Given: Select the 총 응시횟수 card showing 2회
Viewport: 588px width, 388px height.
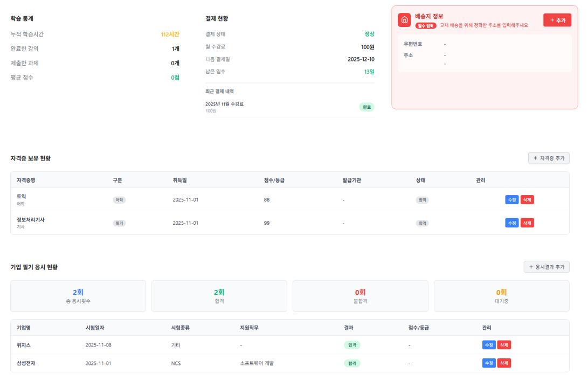Looking at the screenshot, I should [78, 296].
